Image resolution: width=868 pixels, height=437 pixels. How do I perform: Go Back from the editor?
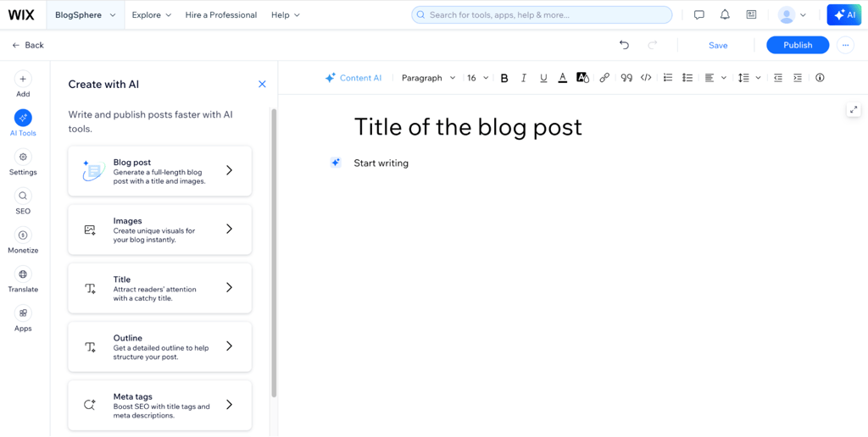28,45
